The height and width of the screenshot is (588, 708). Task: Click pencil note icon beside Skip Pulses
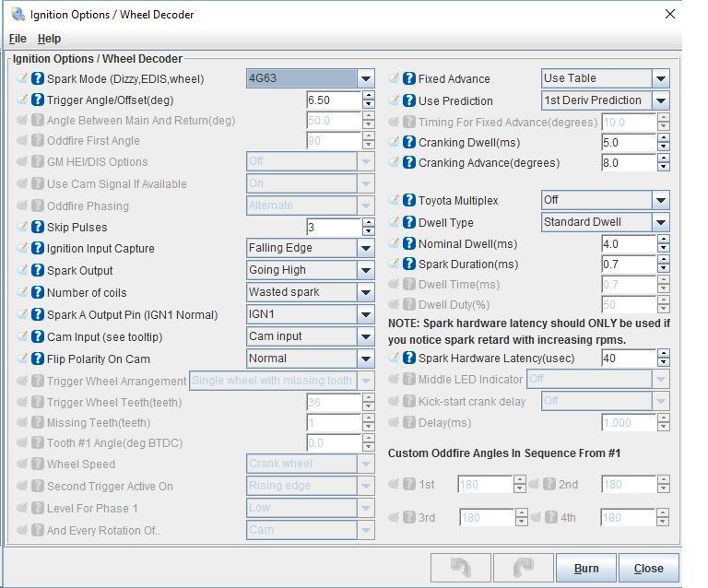(22, 226)
